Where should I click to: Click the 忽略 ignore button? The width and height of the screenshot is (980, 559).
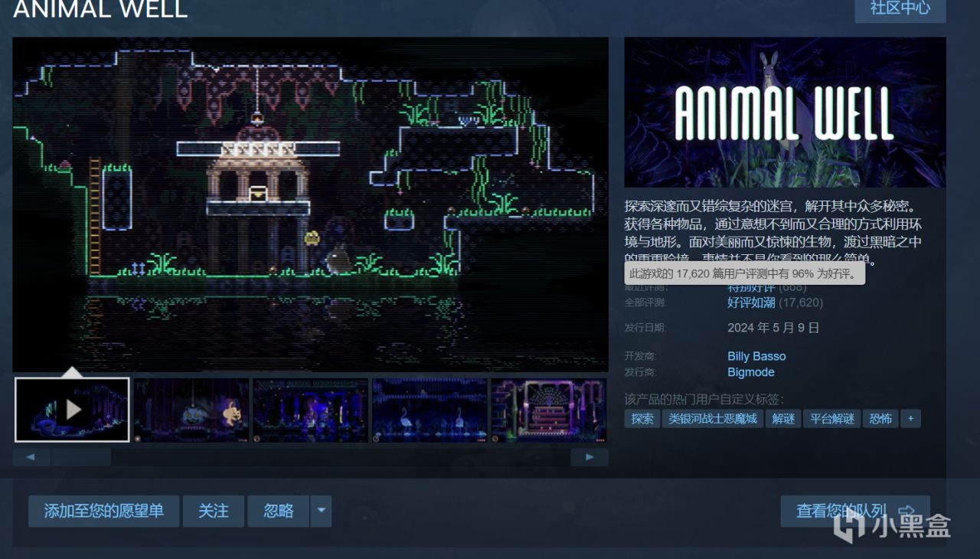coord(279,511)
